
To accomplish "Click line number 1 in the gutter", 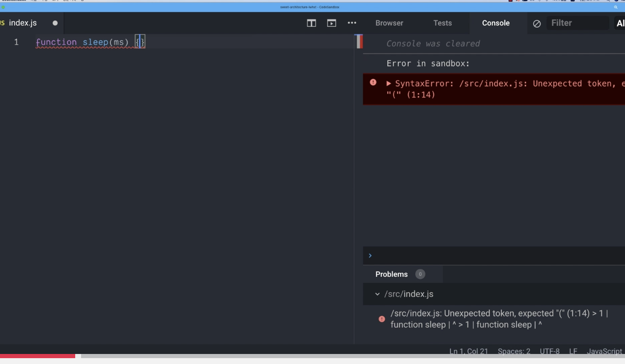I will (x=16, y=42).
